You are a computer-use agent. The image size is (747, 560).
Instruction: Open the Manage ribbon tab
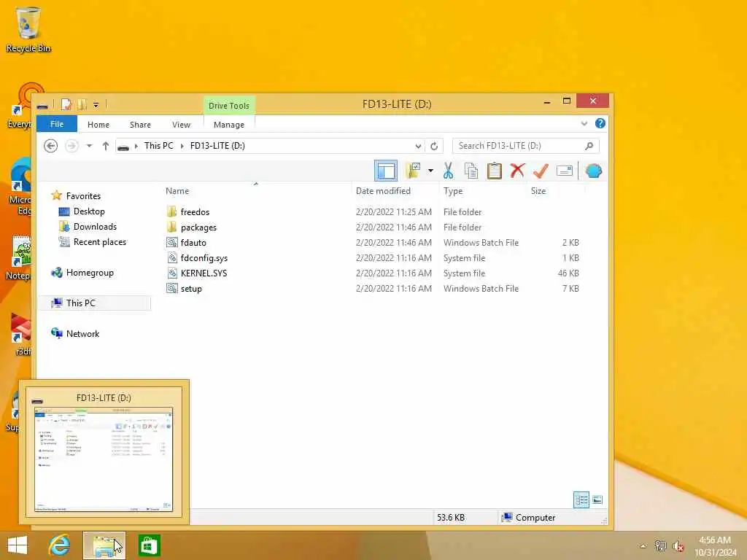228,124
